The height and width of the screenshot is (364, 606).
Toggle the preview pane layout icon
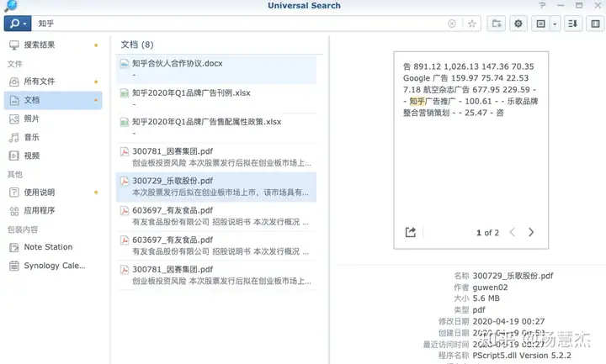[x=596, y=24]
